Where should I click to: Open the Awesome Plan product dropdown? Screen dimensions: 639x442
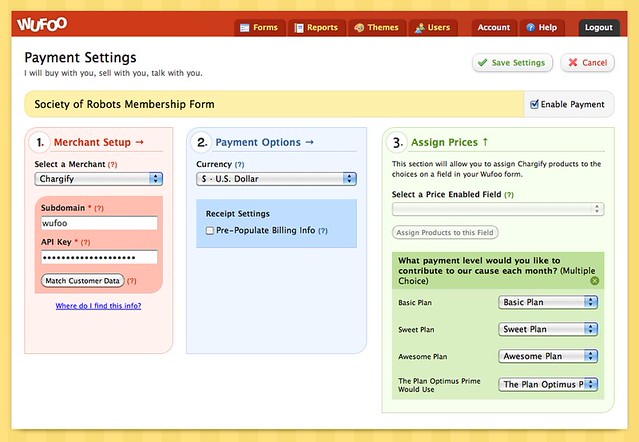pos(548,356)
